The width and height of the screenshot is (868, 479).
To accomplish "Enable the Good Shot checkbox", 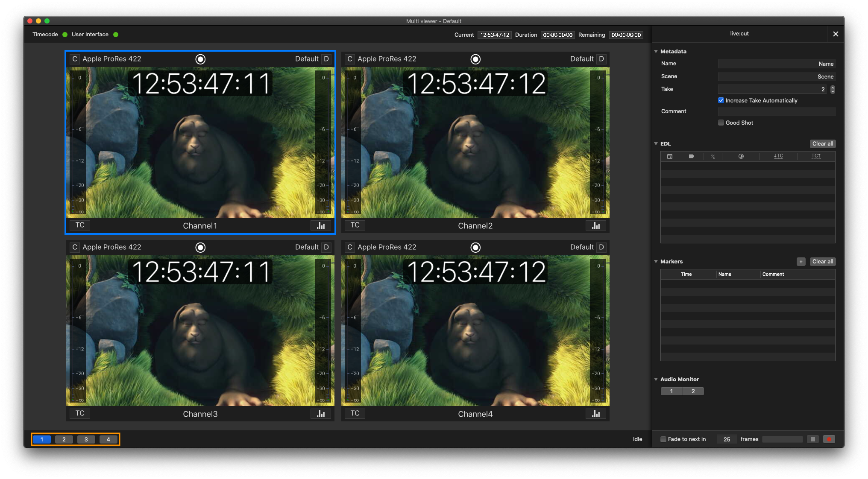I will (x=721, y=123).
